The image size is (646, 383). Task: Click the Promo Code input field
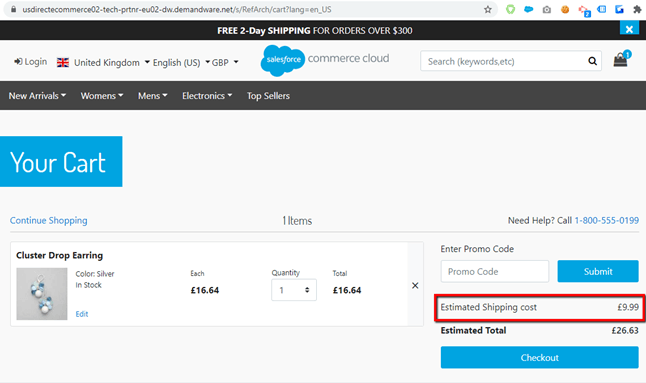(x=495, y=271)
